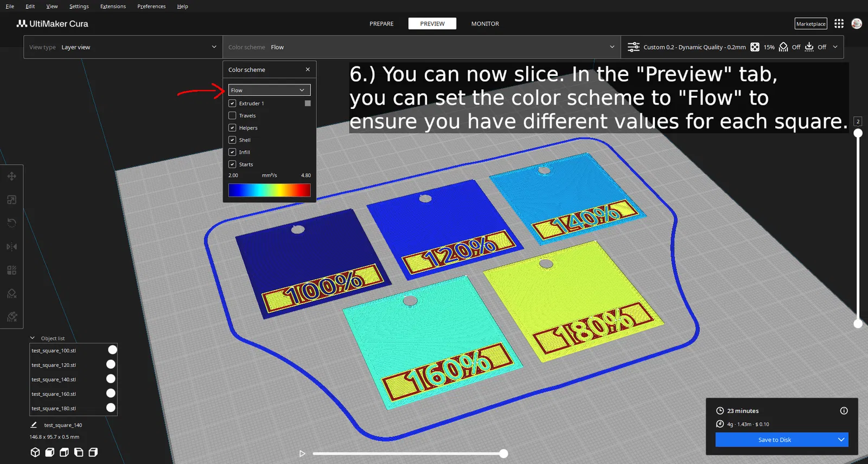Toggle the Helpers checkbox

point(232,127)
